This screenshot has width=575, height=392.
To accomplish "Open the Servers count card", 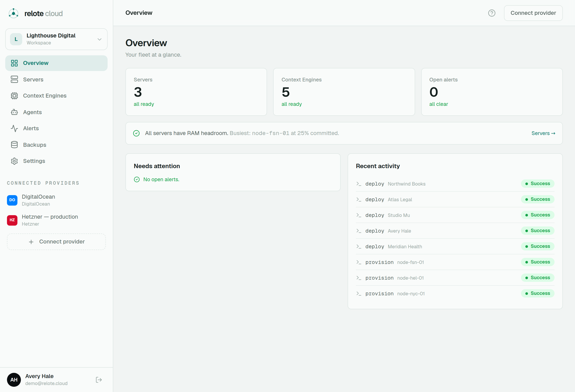I will [x=196, y=92].
